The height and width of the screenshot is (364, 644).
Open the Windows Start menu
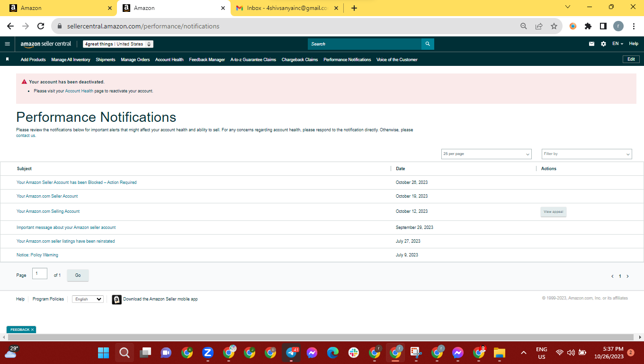click(103, 353)
